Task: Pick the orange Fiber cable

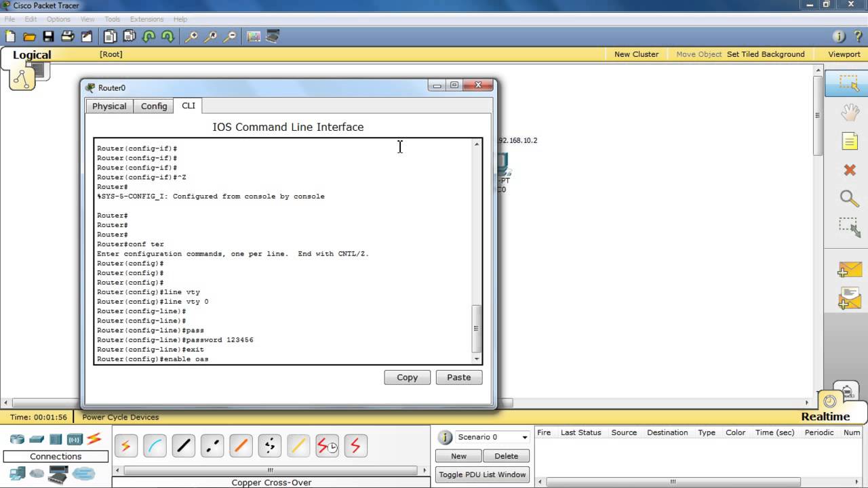Action: pos(241,446)
